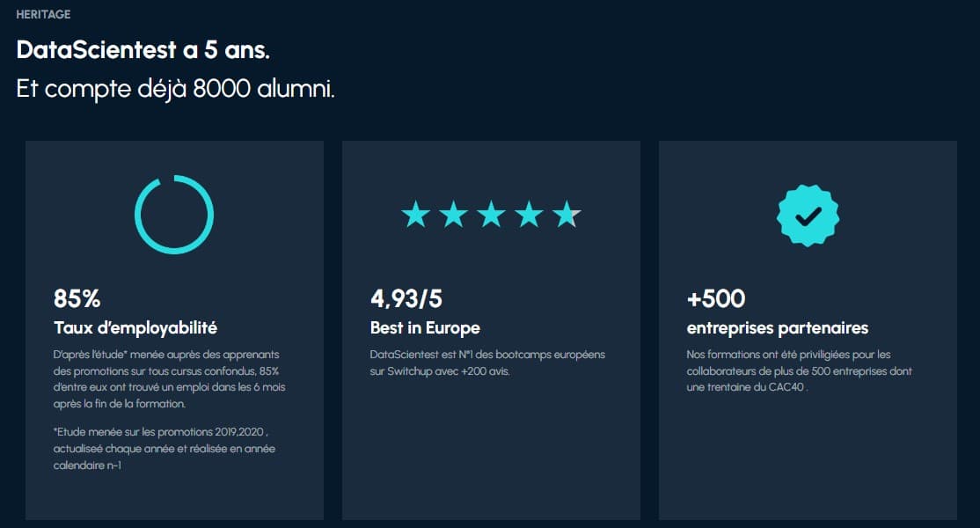Click the second rating star
Screen dimensions: 980x528
coord(453,215)
